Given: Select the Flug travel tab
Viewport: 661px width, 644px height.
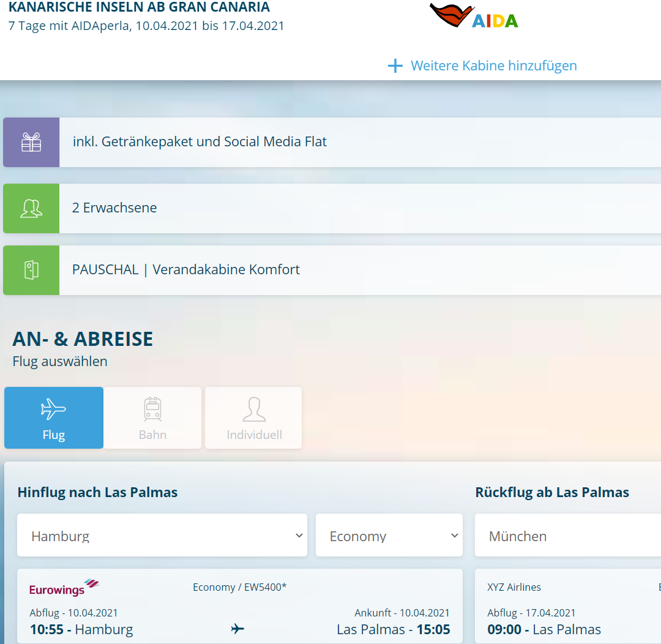Looking at the screenshot, I should [54, 418].
